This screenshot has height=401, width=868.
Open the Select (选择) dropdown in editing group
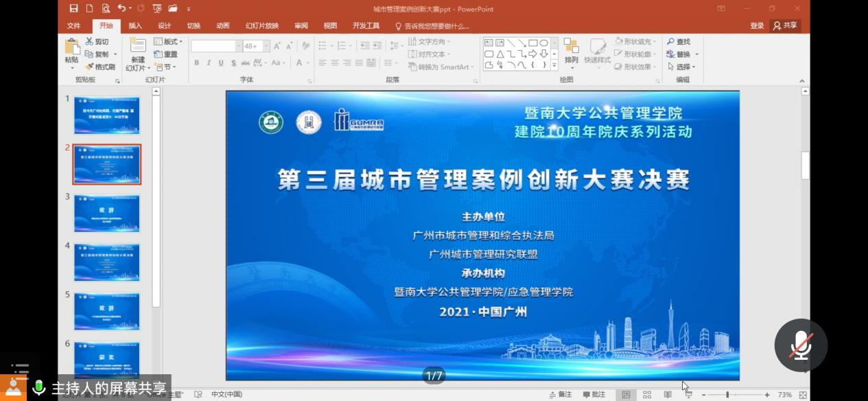[x=682, y=67]
